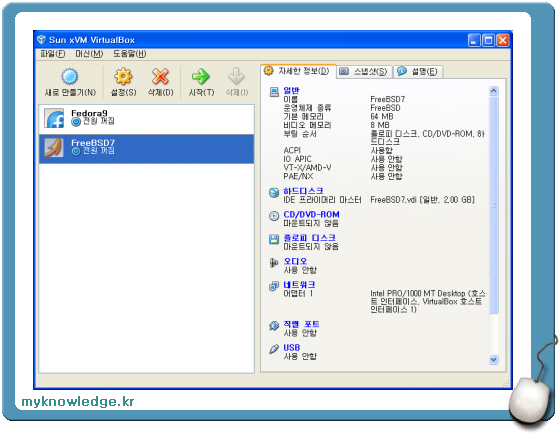
Task: Open the 오디오 settings link
Action: coord(295,262)
